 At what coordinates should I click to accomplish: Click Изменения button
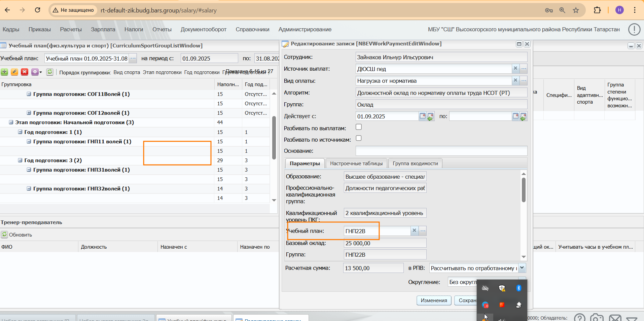434,300
